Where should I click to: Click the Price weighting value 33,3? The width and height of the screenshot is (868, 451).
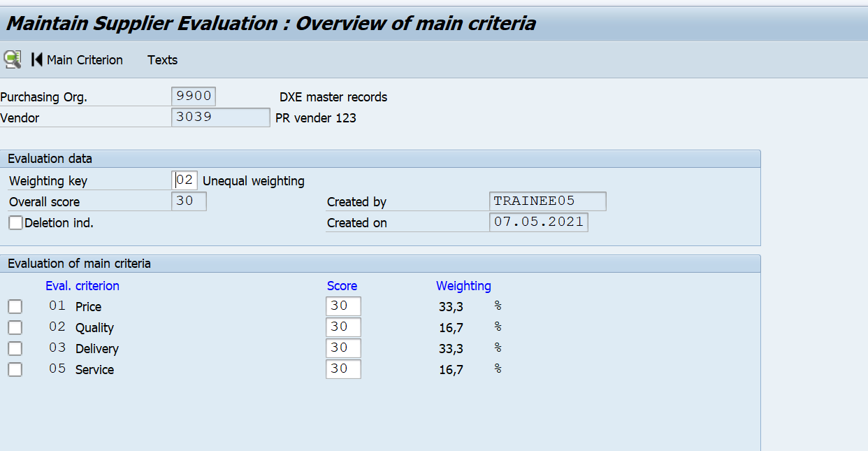[451, 307]
